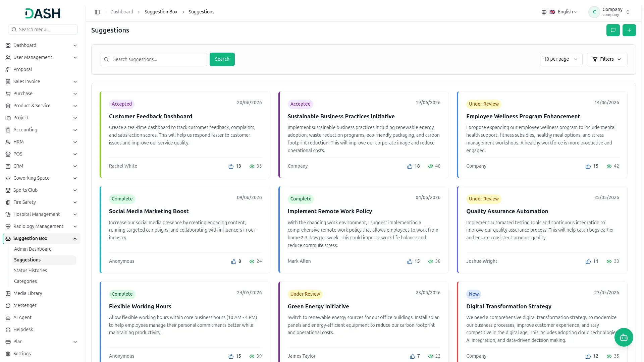Open the AI robot floating assistant button
This screenshot has width=644, height=362.
coord(624,337)
